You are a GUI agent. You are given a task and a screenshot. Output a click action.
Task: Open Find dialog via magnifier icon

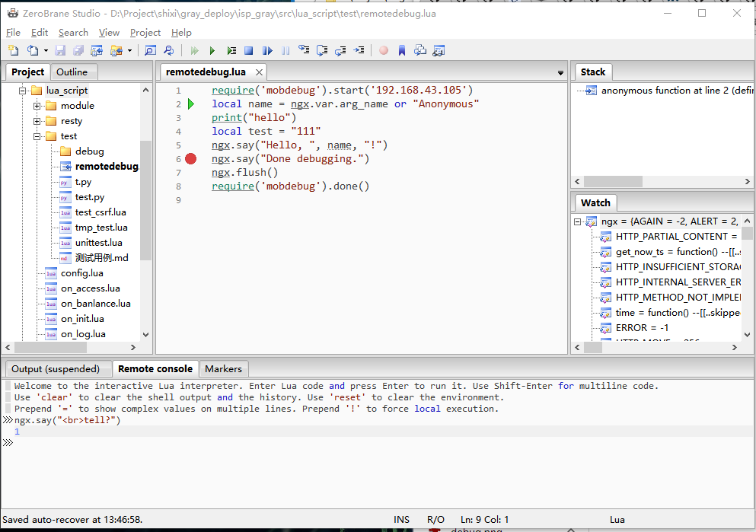[x=150, y=50]
